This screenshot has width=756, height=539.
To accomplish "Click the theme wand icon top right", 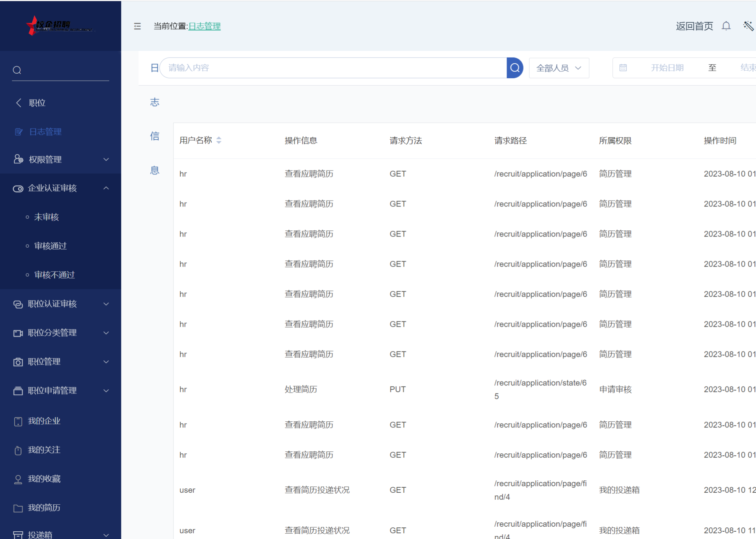I will click(748, 26).
